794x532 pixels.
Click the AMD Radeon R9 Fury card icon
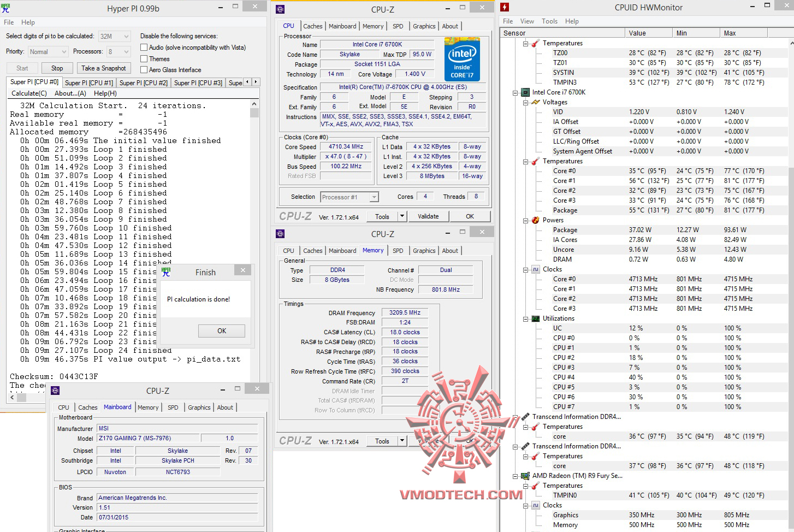point(525,476)
